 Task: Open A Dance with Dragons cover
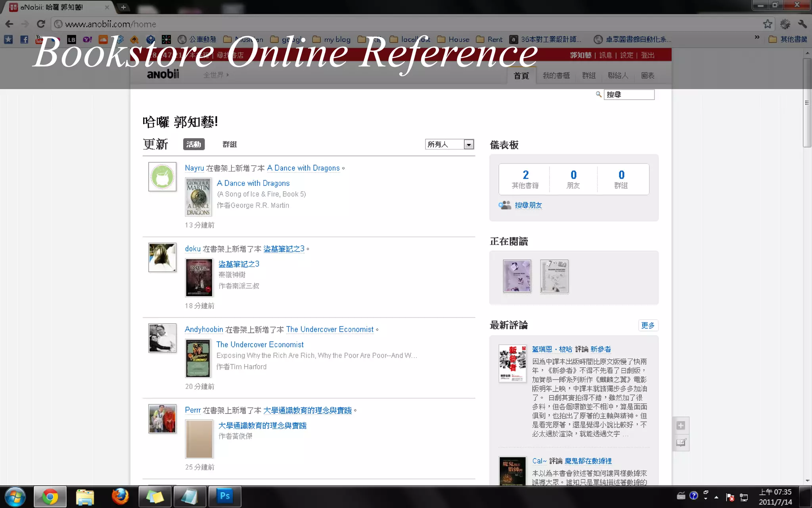coord(198,197)
